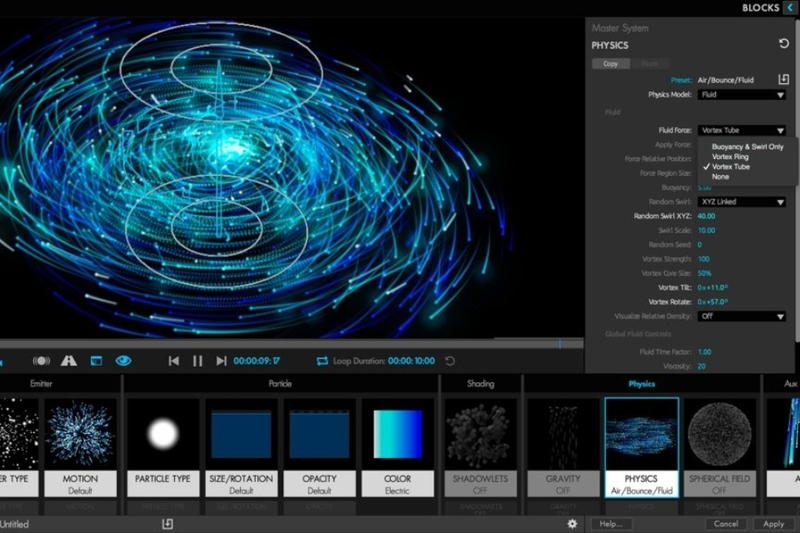Screen dimensions: 800x533
Task: Click the Random Seed value 0
Action: coord(699,245)
